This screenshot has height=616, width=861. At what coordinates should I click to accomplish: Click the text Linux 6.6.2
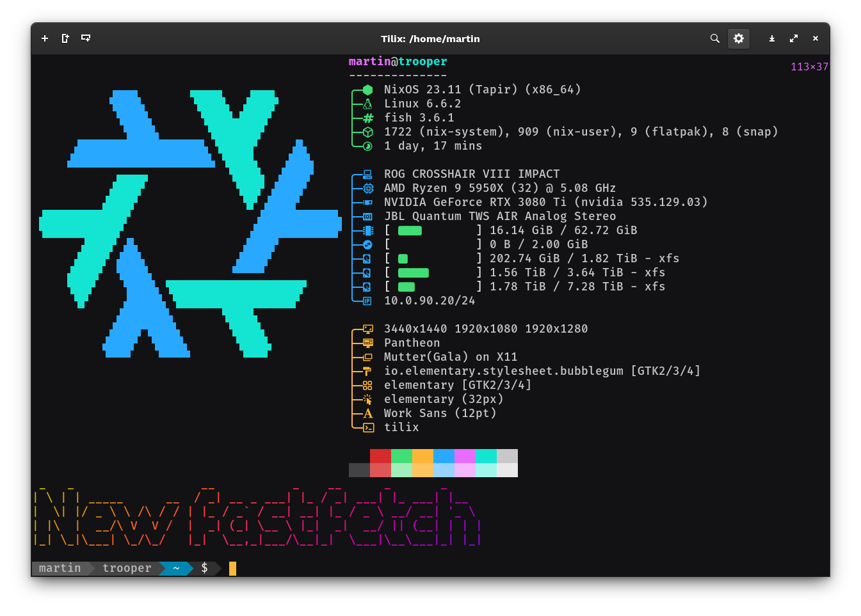[x=422, y=104]
